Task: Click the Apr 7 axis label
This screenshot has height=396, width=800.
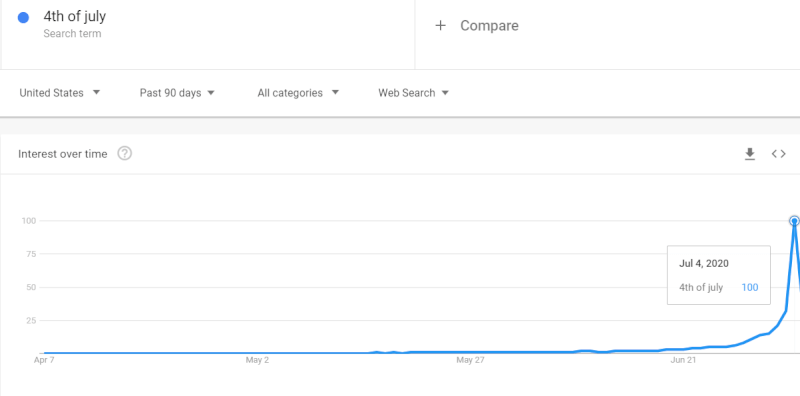Action: pyautogui.click(x=44, y=361)
